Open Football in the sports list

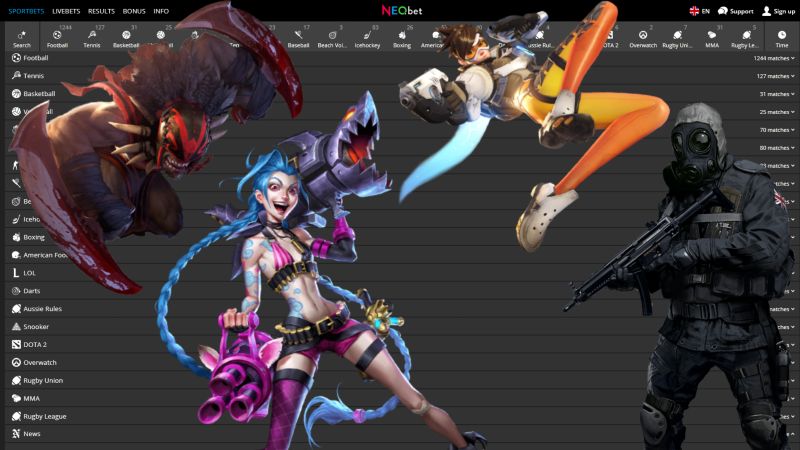pyautogui.click(x=30, y=58)
